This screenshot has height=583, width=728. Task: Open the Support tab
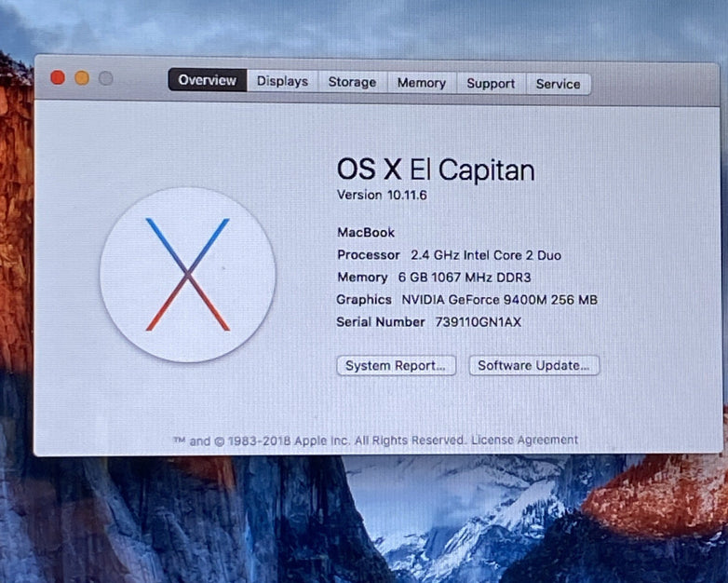point(491,84)
